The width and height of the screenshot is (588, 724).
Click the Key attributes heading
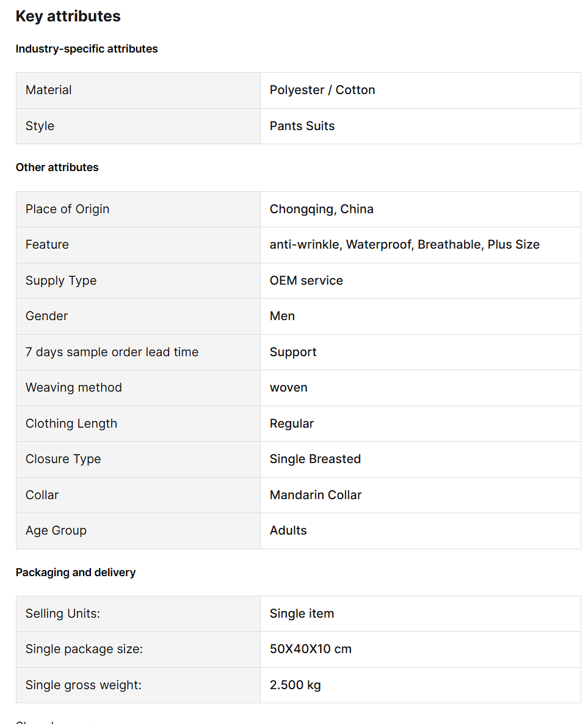click(x=68, y=16)
